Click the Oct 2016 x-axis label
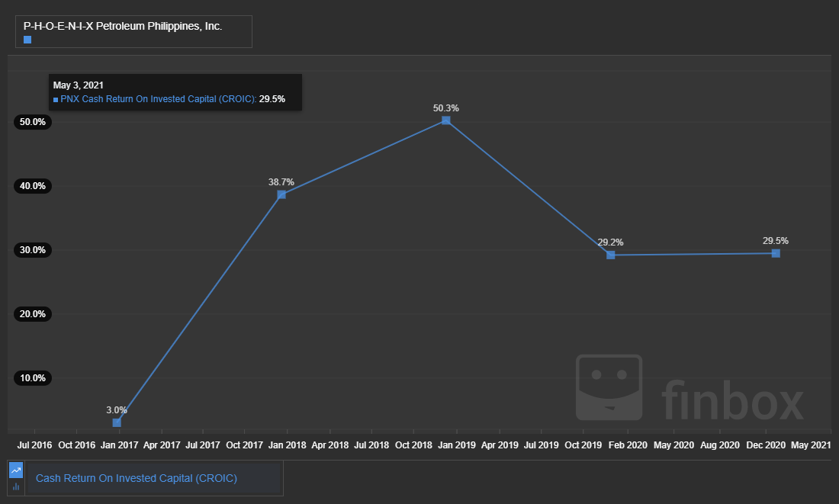This screenshot has height=504, width=839. (x=76, y=445)
